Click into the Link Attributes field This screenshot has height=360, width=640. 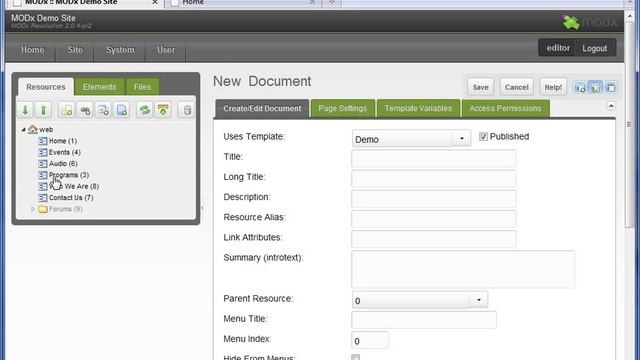433,239
